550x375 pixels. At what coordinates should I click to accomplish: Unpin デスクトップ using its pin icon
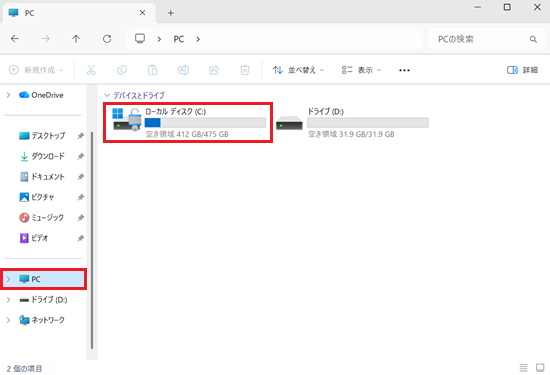coord(81,135)
